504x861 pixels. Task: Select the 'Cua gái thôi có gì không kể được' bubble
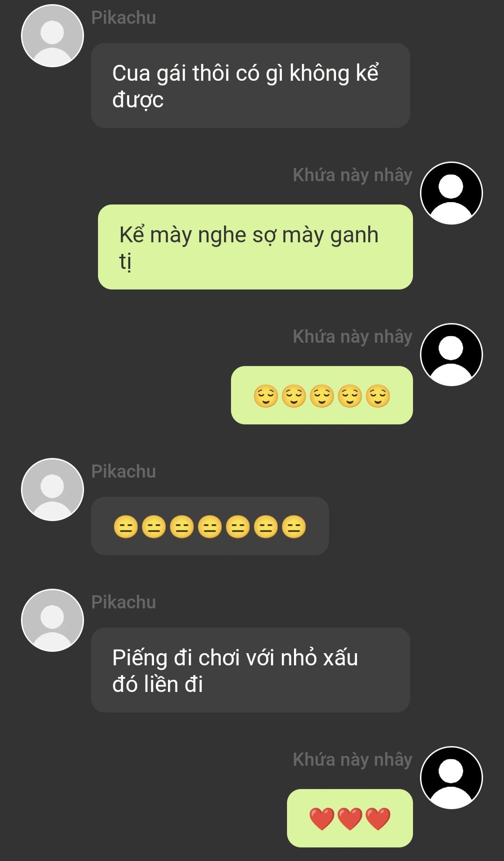251,85
